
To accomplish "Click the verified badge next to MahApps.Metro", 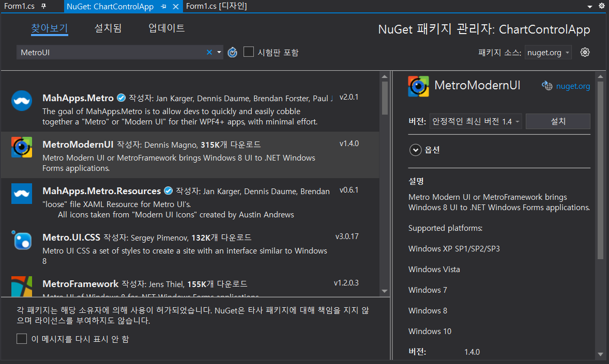I will tap(121, 98).
